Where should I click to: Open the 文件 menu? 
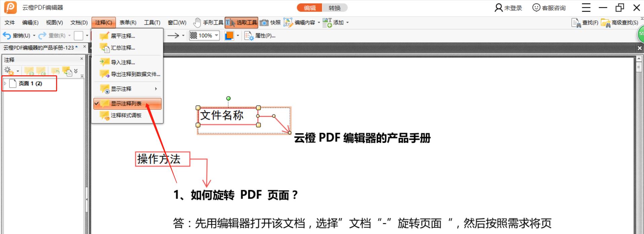9,23
